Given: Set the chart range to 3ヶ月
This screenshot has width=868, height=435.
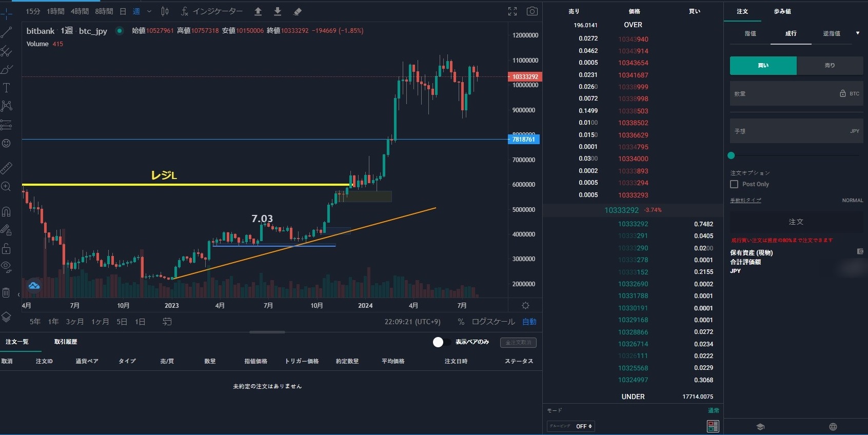Looking at the screenshot, I should pyautogui.click(x=75, y=322).
